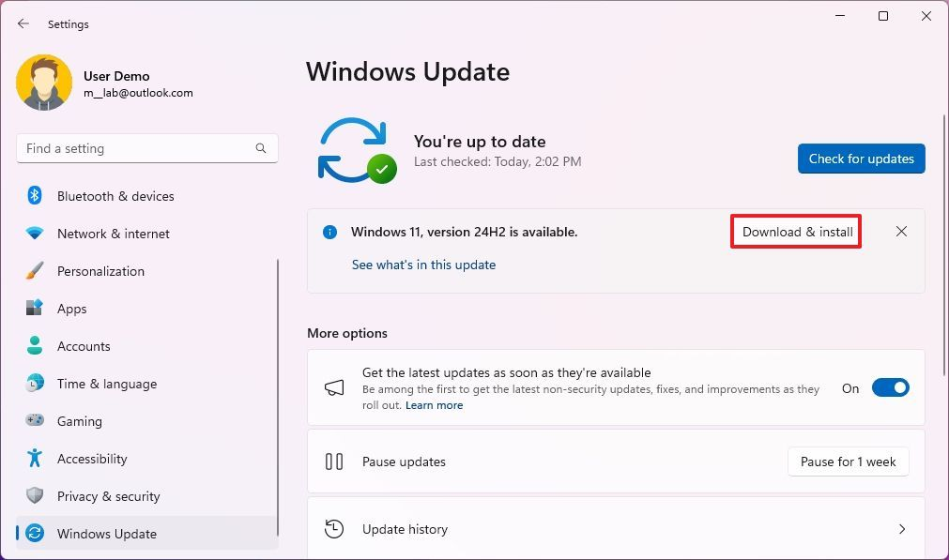This screenshot has height=560, width=949.
Task: Click Download & install for version 24H2
Action: tap(797, 232)
